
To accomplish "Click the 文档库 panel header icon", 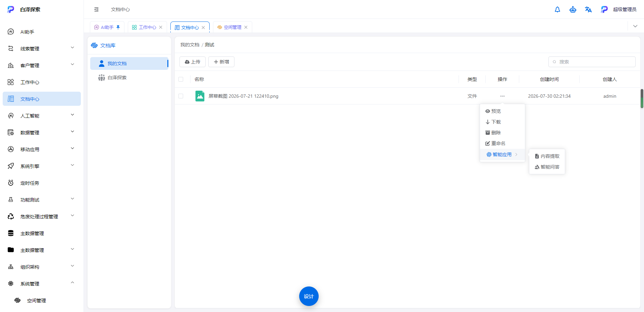I will point(94,45).
